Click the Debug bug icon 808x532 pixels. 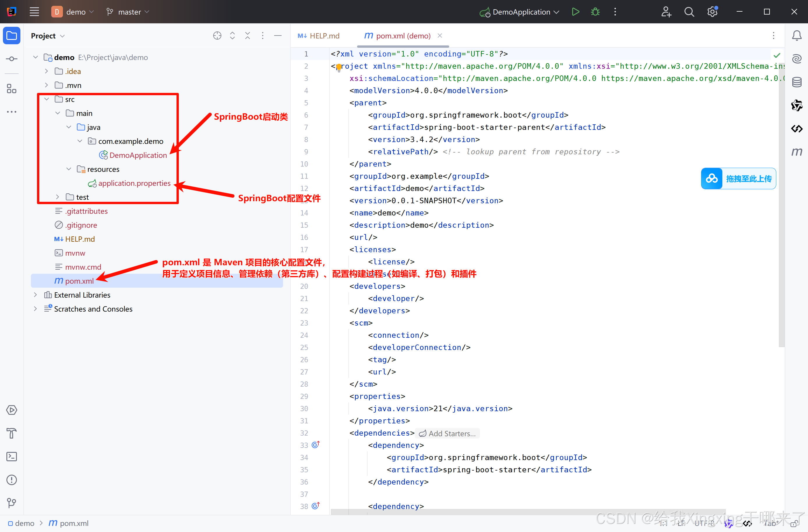(595, 12)
